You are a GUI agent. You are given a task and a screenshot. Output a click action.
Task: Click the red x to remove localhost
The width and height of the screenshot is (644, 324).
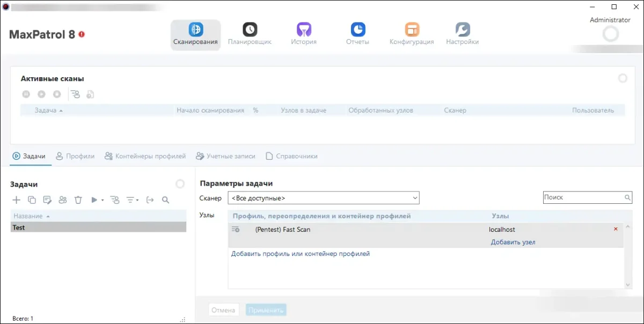tap(616, 230)
